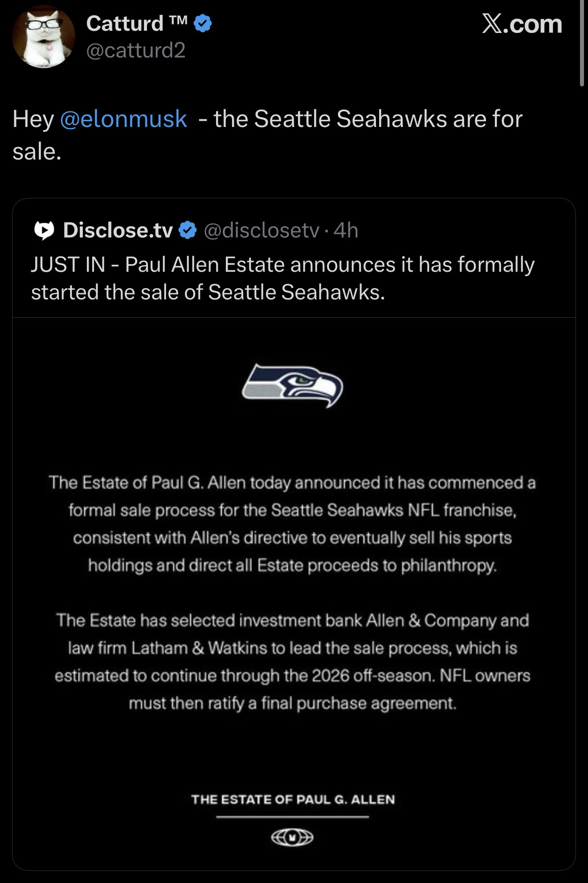Open the @disclosetv handle

click(x=261, y=230)
